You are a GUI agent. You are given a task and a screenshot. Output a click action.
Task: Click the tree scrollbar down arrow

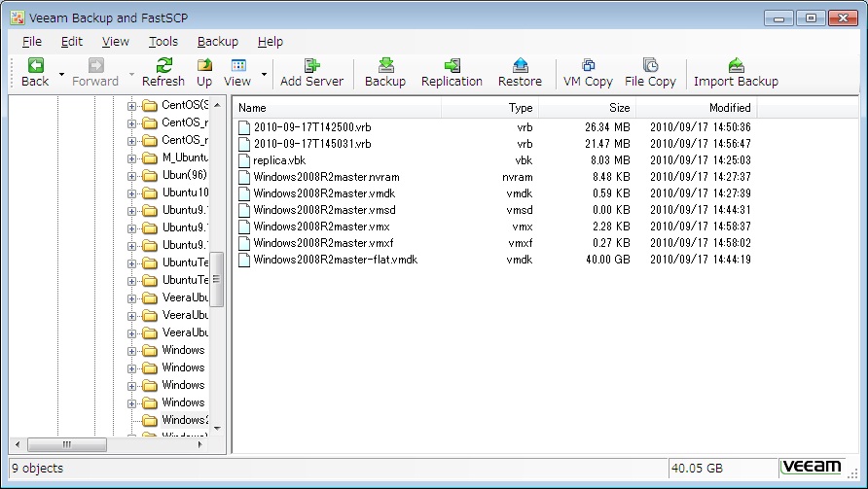[217, 428]
